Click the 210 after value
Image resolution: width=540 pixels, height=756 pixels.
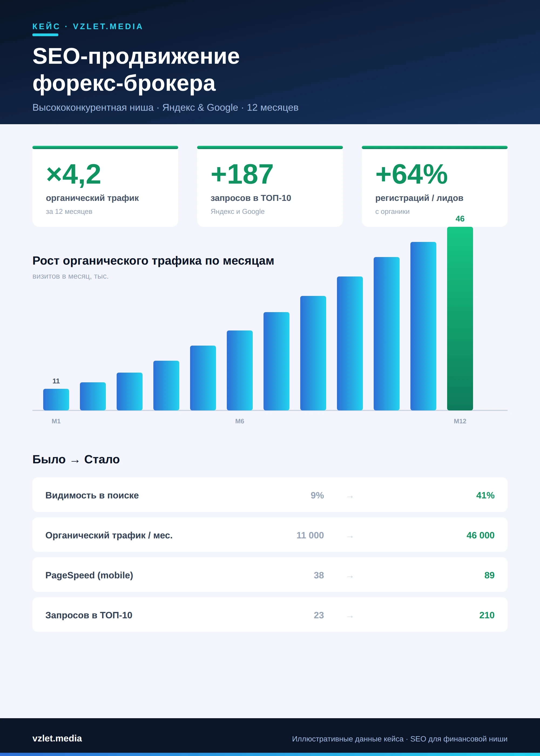point(487,615)
